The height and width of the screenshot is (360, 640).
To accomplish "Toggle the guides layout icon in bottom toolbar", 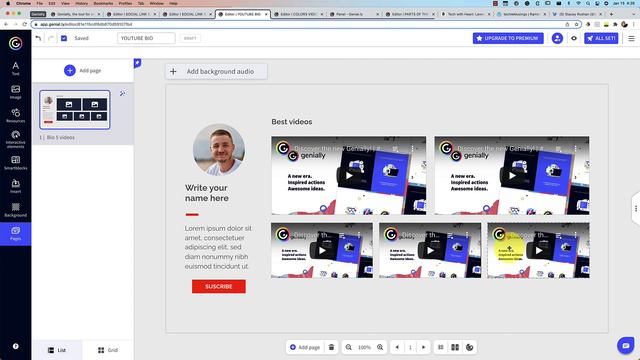I will click(x=455, y=347).
